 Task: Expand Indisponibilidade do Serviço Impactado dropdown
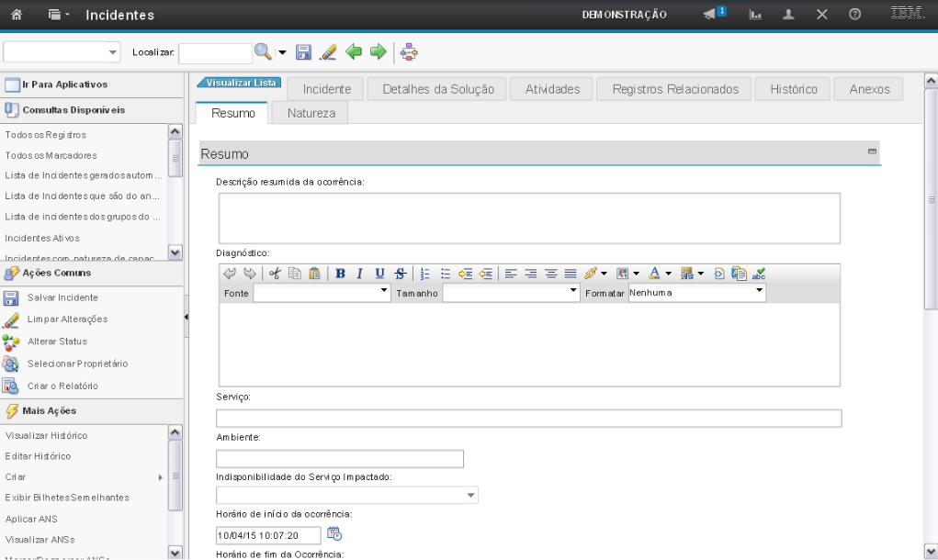pyautogui.click(x=471, y=496)
